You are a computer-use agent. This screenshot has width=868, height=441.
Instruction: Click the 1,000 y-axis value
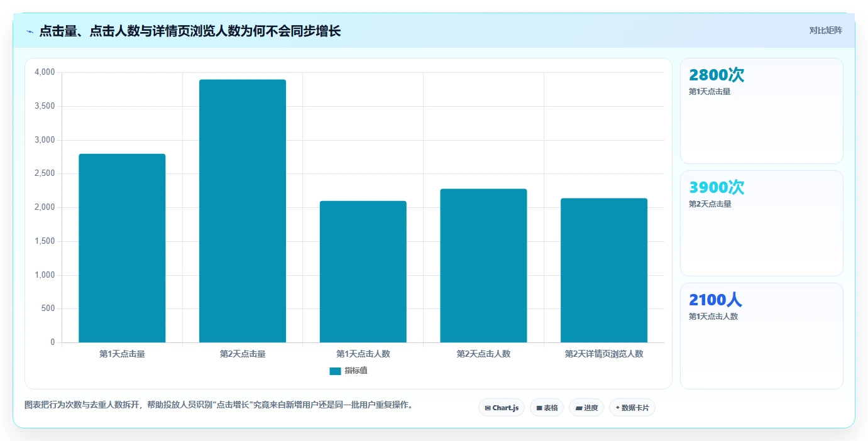click(x=45, y=275)
